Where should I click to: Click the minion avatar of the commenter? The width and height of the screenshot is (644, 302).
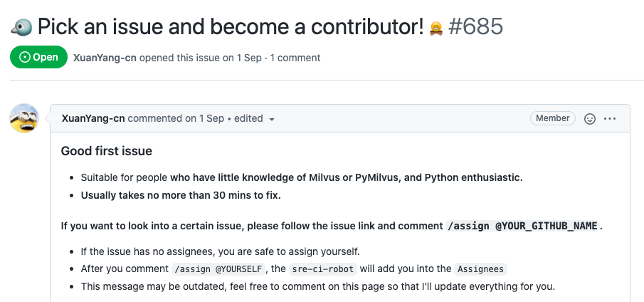(x=24, y=118)
